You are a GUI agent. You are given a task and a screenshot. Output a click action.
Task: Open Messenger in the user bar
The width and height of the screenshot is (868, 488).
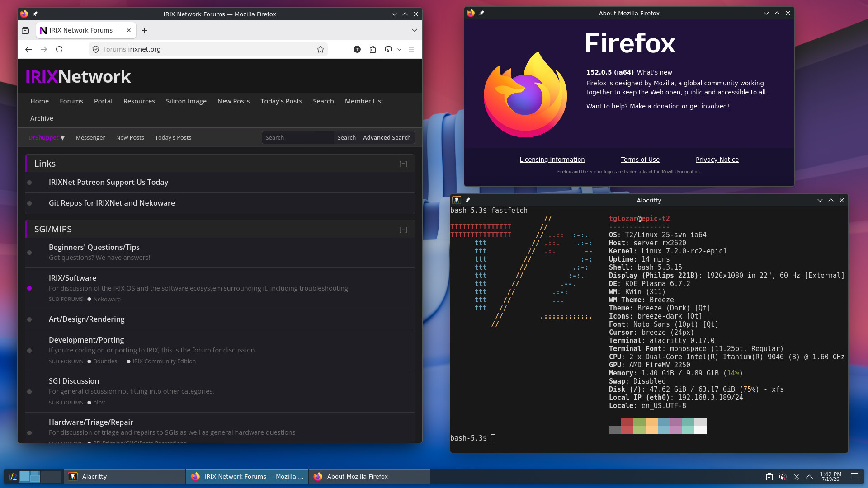(x=90, y=137)
